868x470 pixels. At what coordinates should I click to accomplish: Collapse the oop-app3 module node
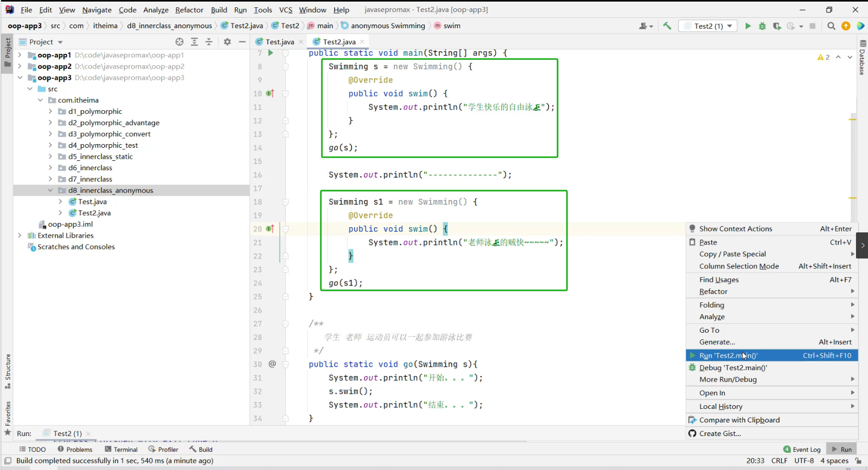tap(19, 77)
